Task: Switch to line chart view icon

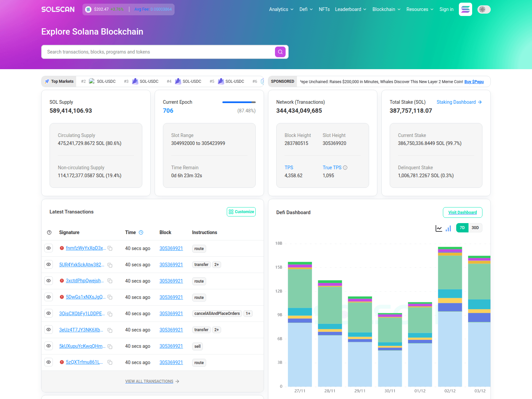Action: tap(439, 228)
